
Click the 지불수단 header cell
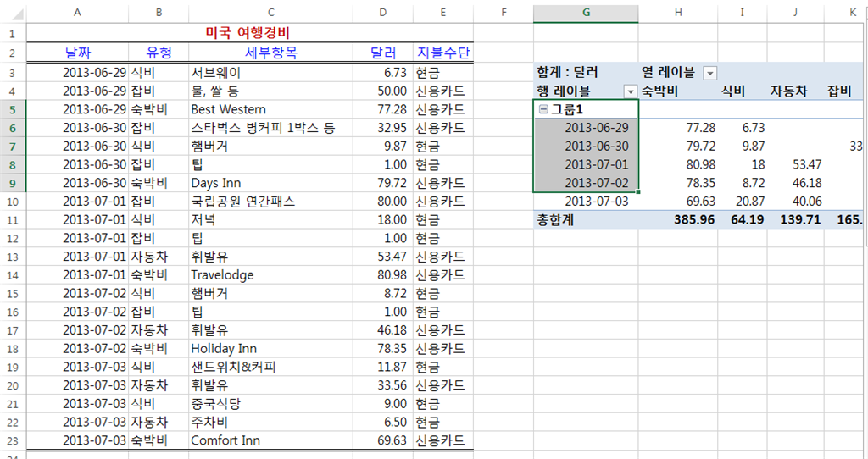442,53
